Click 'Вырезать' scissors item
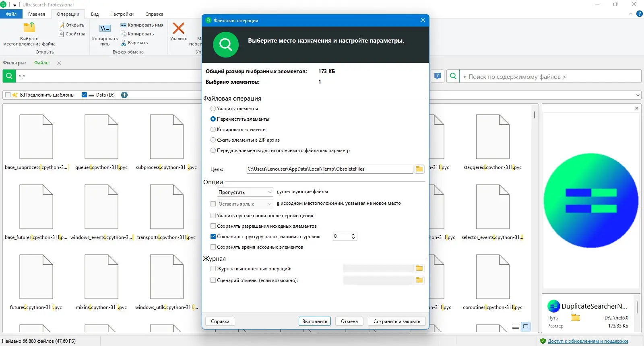 click(134, 43)
